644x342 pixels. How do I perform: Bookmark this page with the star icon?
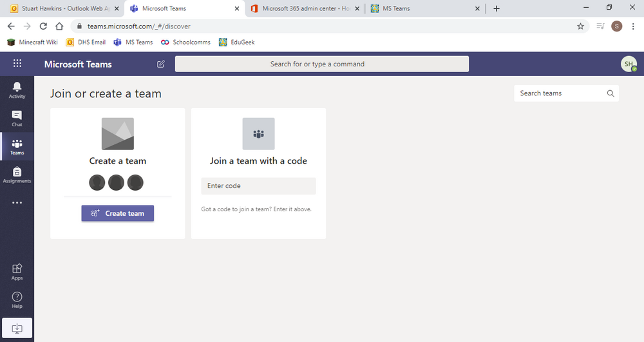click(x=580, y=26)
